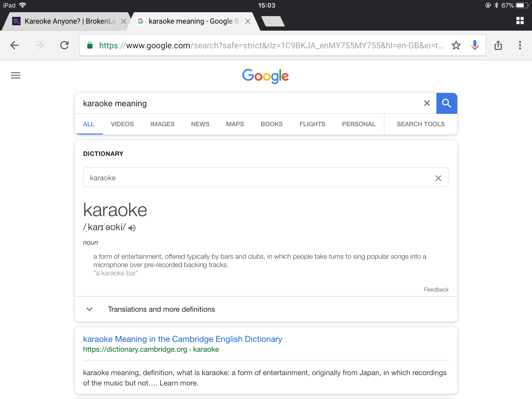Screen dimensions: 532x399
Task: Switch to the Images results tab
Action: [162, 124]
